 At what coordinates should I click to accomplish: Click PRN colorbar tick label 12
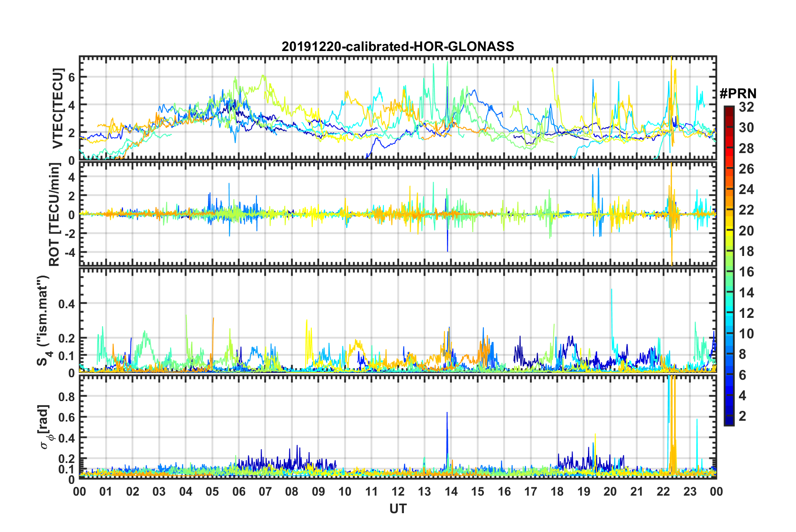[746, 313]
